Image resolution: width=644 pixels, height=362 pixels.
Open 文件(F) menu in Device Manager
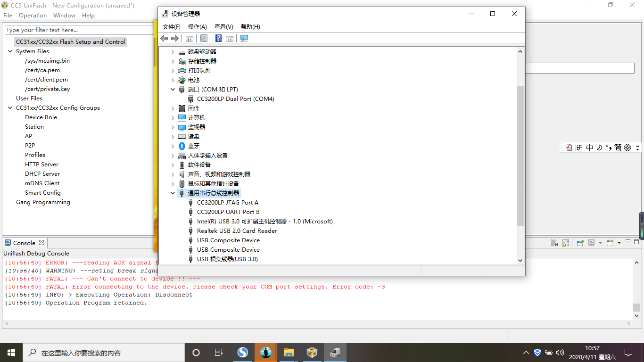pos(172,27)
